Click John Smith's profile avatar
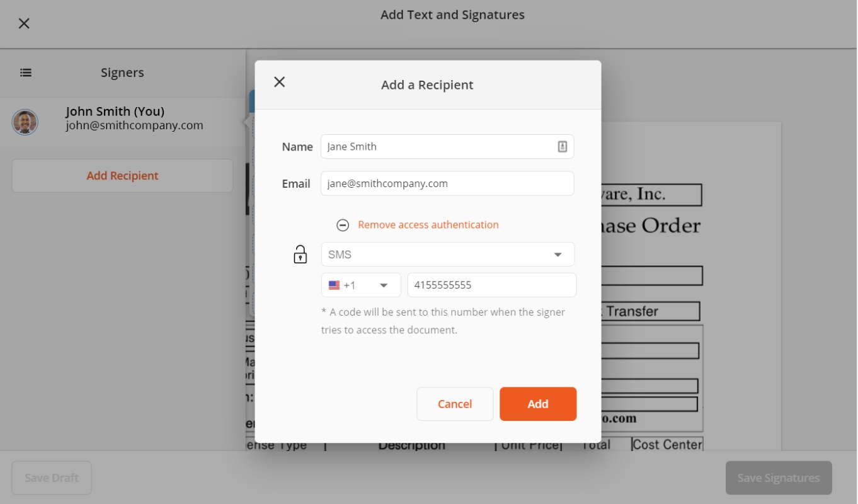Viewport: 858px width, 504px height. click(25, 122)
